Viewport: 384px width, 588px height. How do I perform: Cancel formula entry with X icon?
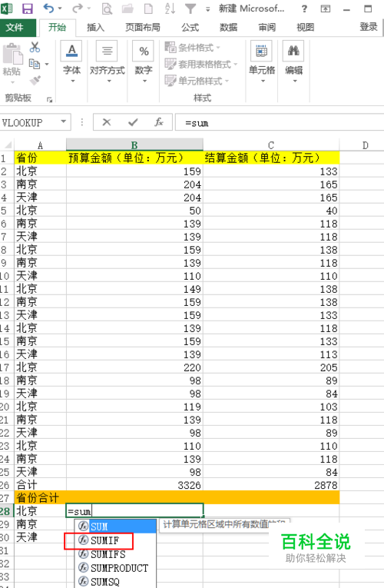coord(107,122)
